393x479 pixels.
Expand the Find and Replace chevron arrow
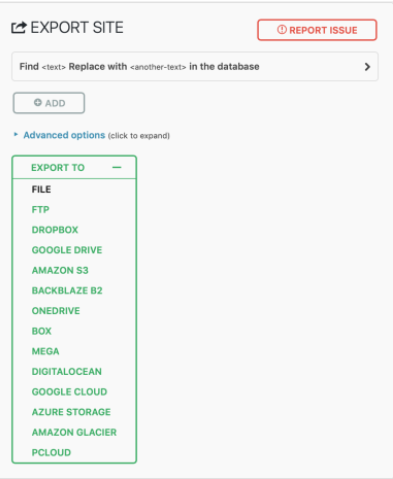367,67
